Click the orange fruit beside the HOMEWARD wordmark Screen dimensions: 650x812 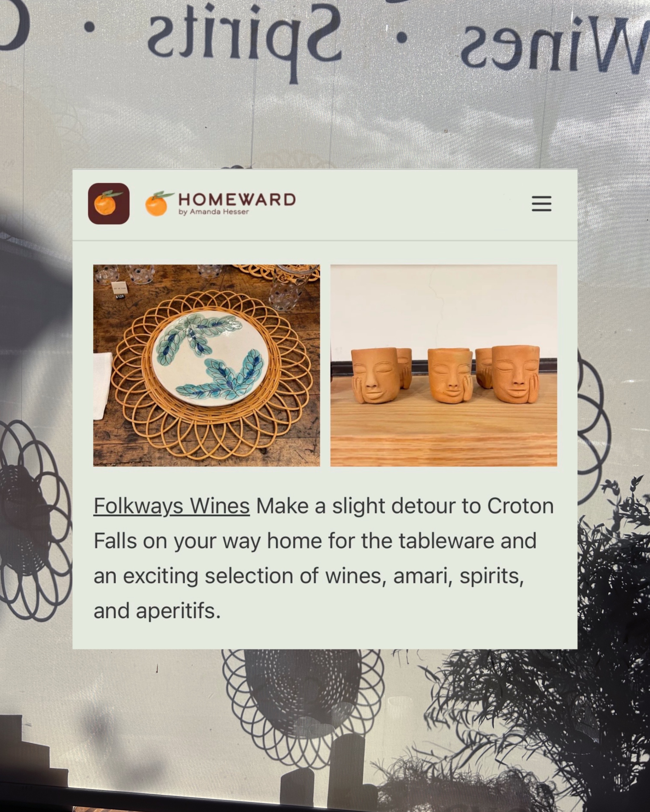[158, 204]
